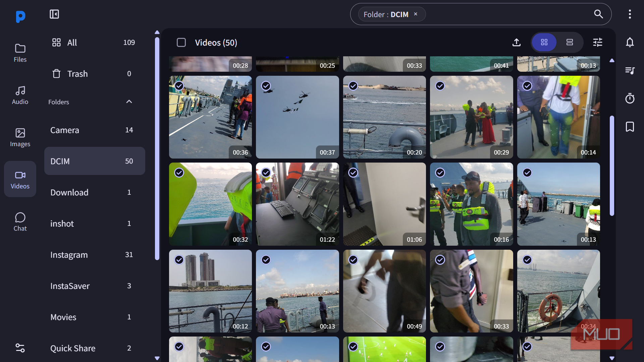Click the search magnifier icon
644x362 pixels.
tap(598, 14)
